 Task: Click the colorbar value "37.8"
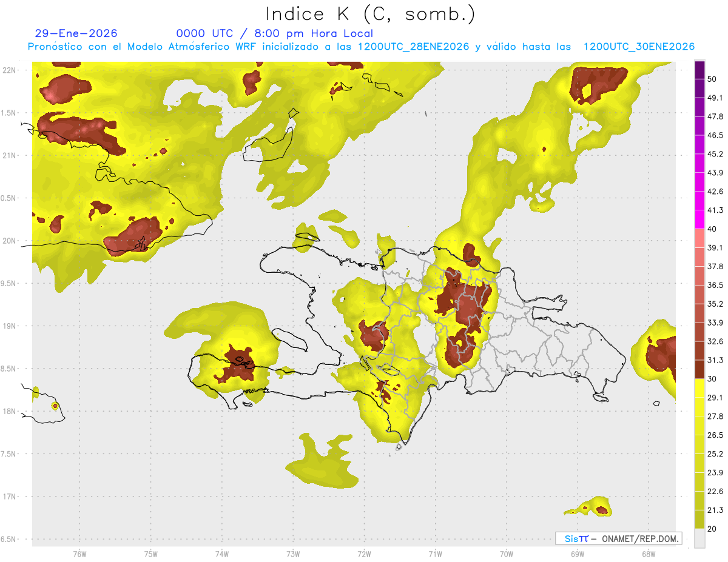(x=715, y=266)
